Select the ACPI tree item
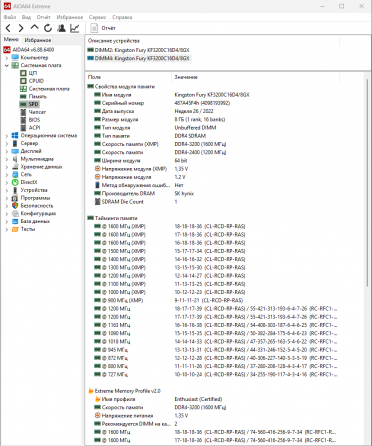 coord(34,127)
